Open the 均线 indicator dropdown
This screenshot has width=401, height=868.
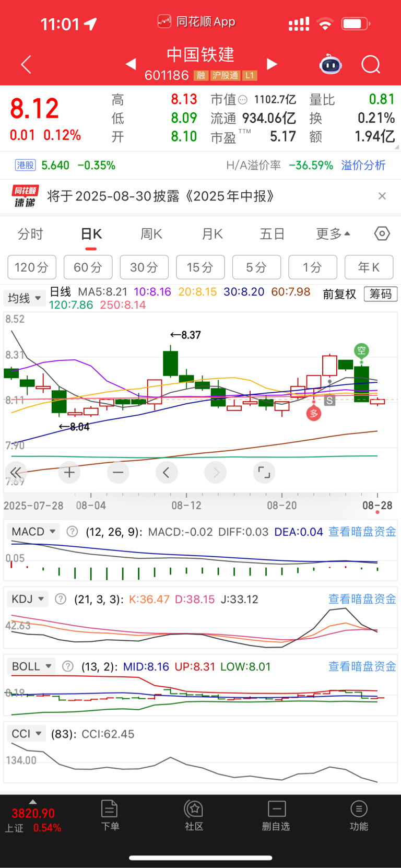[24, 298]
